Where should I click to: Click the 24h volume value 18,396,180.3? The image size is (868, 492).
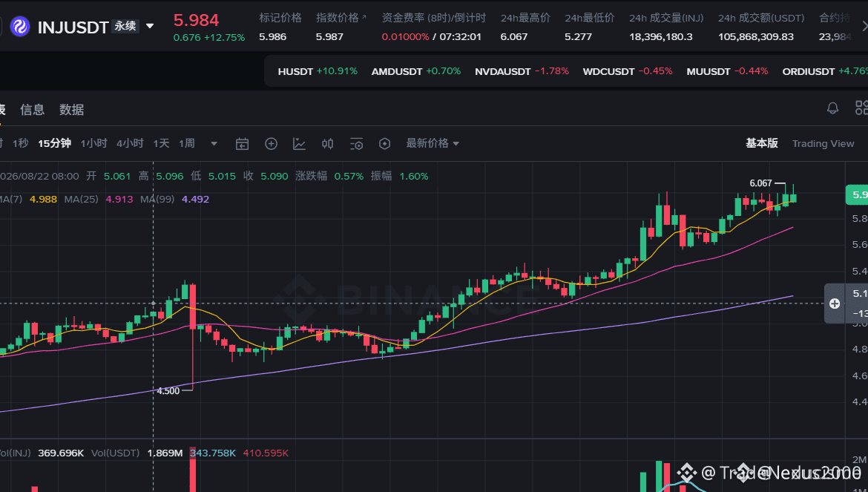(660, 36)
